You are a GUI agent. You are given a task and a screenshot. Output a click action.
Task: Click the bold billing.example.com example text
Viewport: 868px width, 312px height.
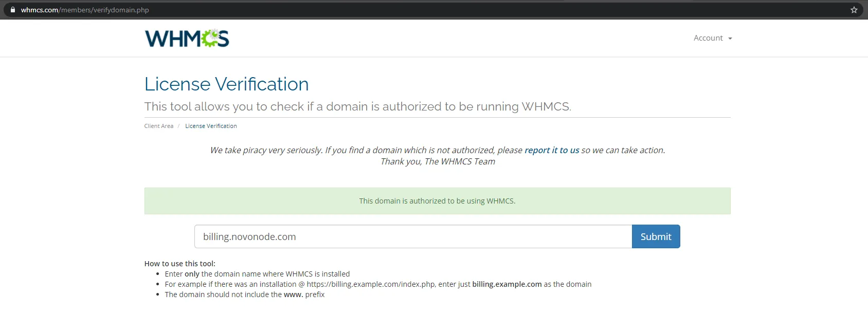[x=507, y=284]
